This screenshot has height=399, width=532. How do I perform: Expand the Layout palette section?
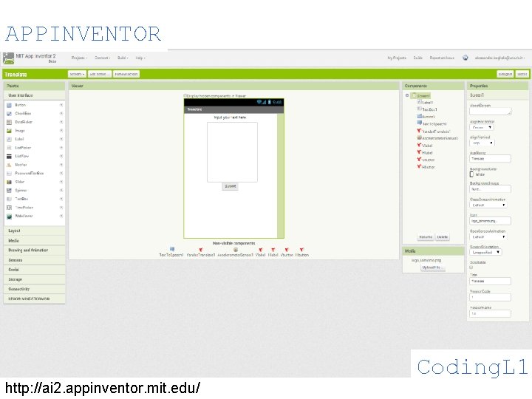(x=34, y=231)
